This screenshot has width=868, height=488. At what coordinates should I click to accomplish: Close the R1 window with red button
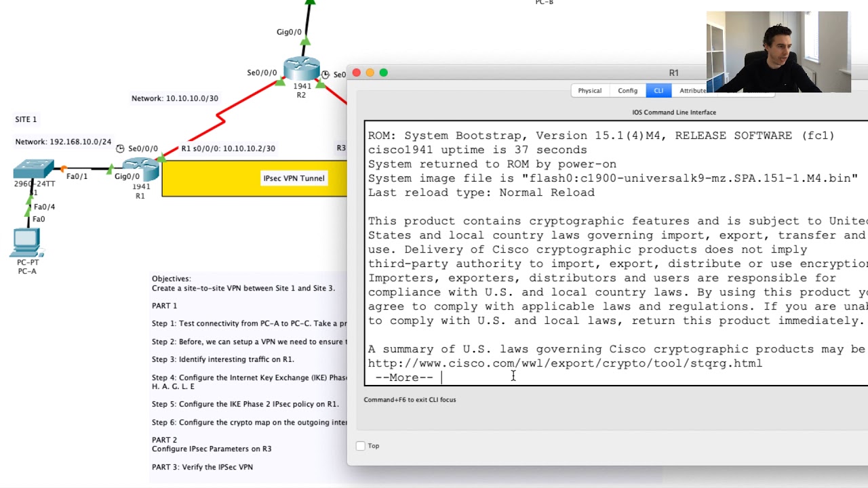tap(357, 73)
